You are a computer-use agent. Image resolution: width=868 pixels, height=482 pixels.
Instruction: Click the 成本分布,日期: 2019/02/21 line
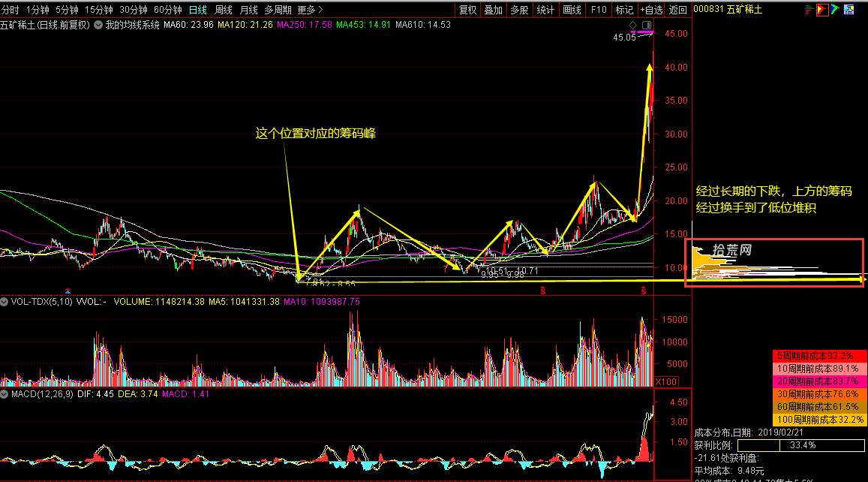coord(749,432)
